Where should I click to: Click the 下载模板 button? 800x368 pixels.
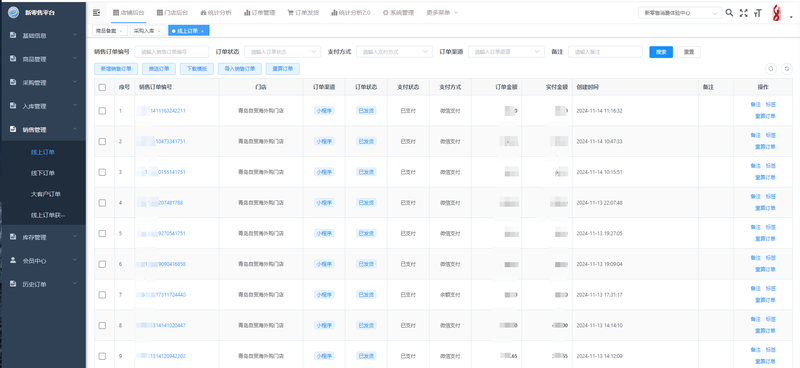(x=196, y=69)
